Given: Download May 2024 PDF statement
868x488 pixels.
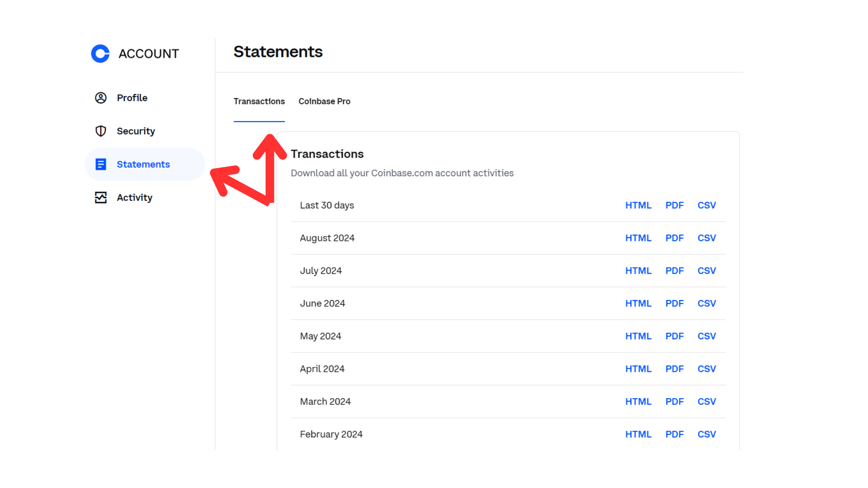Looking at the screenshot, I should point(674,336).
